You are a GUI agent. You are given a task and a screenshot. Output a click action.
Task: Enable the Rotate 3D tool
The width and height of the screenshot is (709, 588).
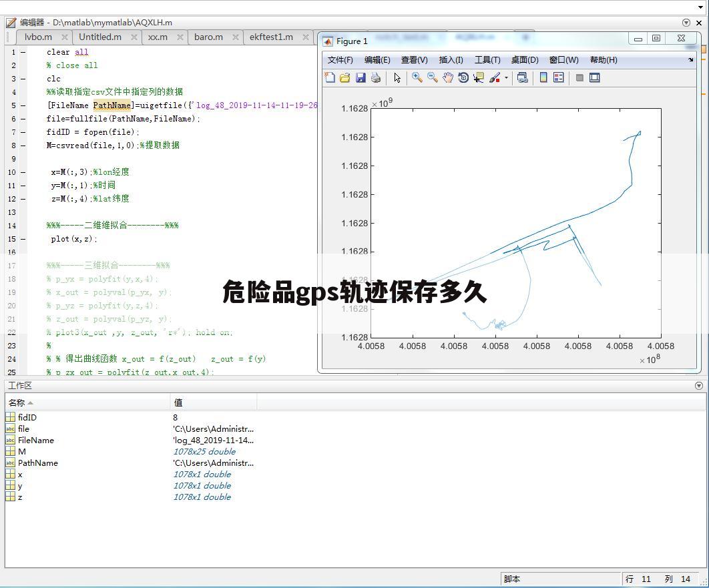click(463, 77)
